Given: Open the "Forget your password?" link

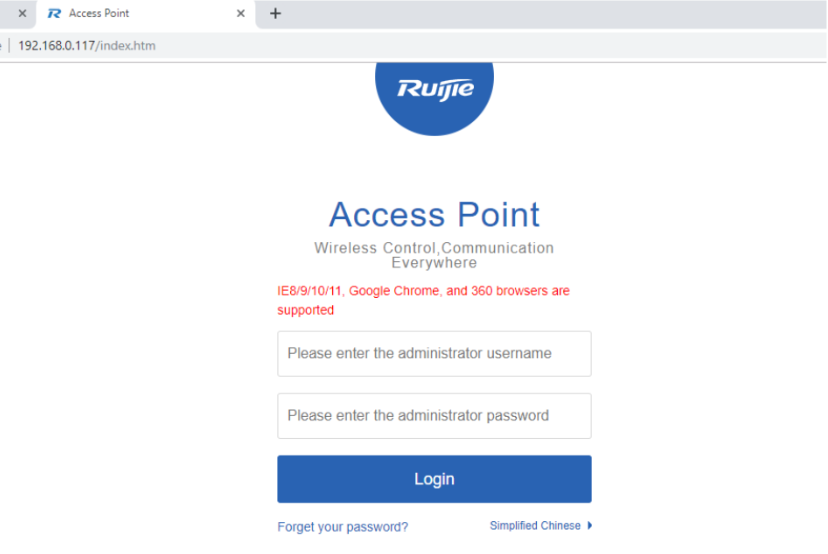Looking at the screenshot, I should coord(342,527).
